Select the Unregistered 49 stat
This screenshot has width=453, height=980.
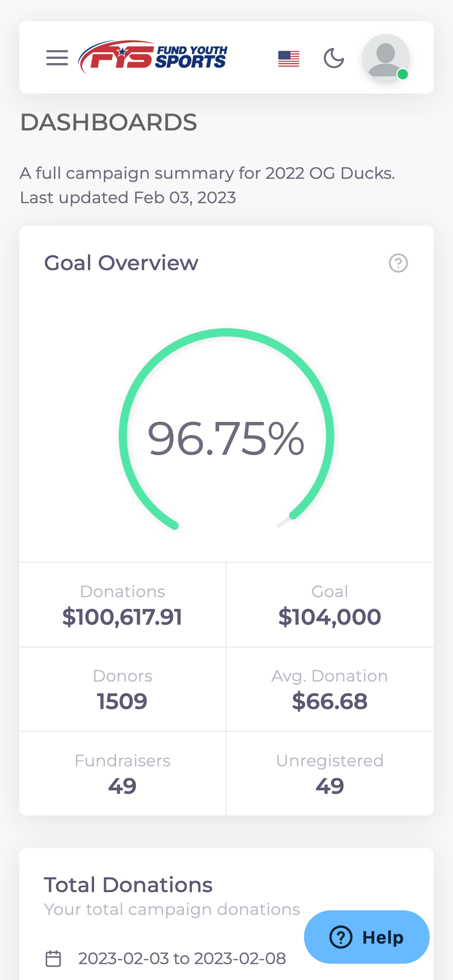[329, 774]
